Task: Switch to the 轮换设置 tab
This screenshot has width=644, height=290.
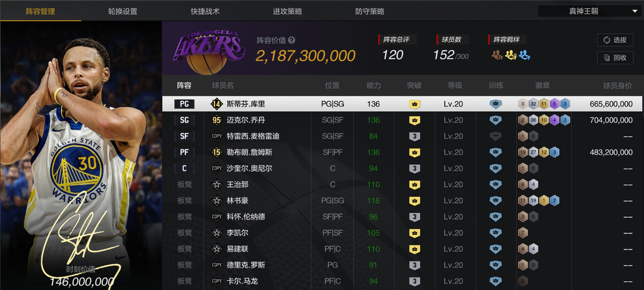Action: tap(123, 11)
